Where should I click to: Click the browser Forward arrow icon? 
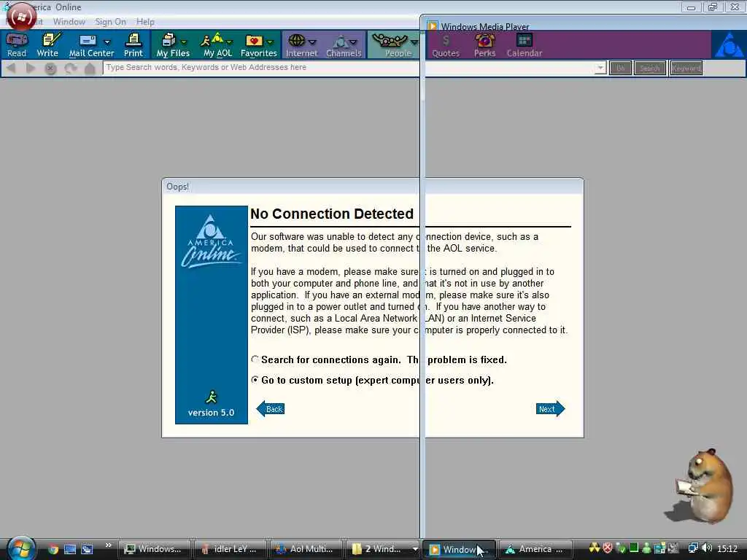point(31,68)
